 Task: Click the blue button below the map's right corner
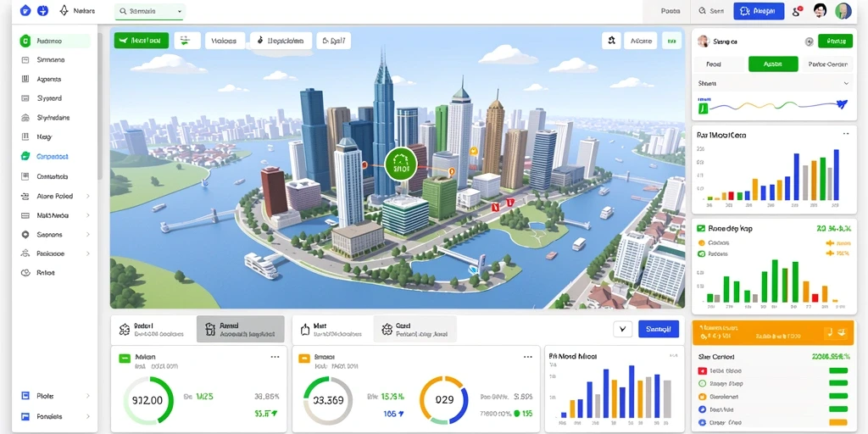pyautogui.click(x=658, y=329)
